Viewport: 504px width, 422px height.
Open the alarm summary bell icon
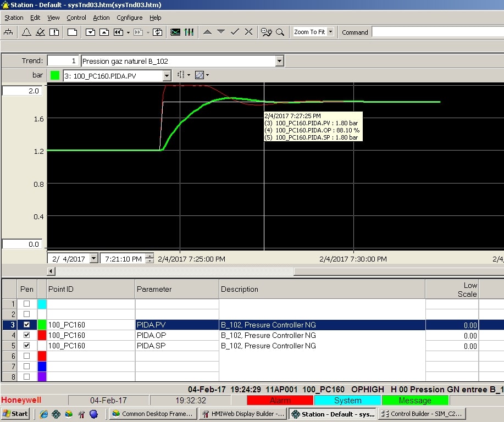(x=26, y=32)
